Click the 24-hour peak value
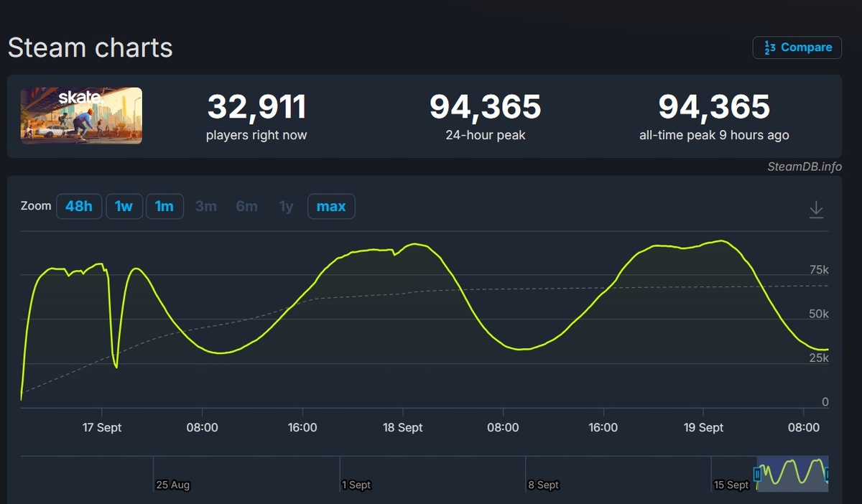 [x=485, y=106]
